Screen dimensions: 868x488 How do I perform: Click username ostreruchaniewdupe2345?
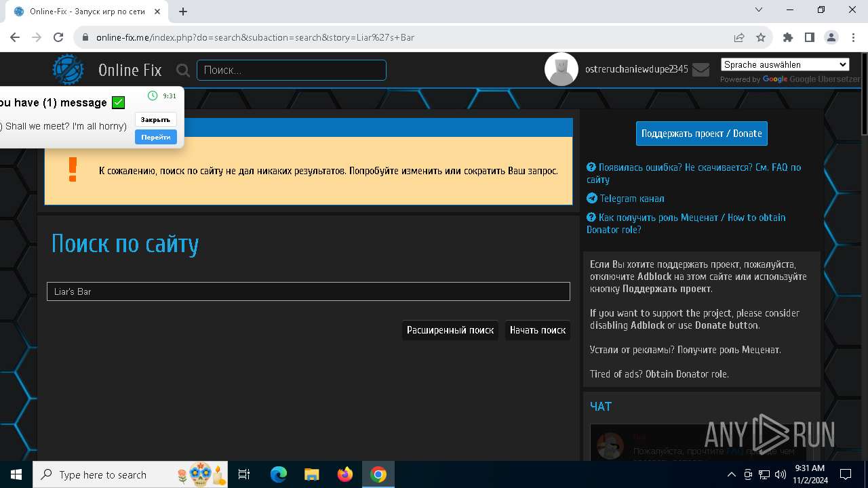(x=637, y=69)
